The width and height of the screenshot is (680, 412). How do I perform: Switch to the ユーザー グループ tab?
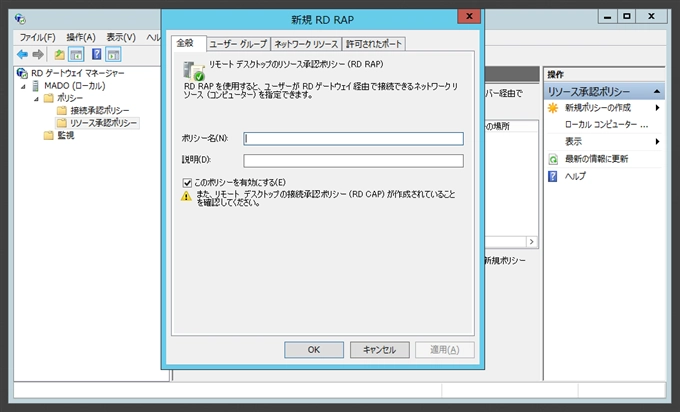tap(239, 44)
